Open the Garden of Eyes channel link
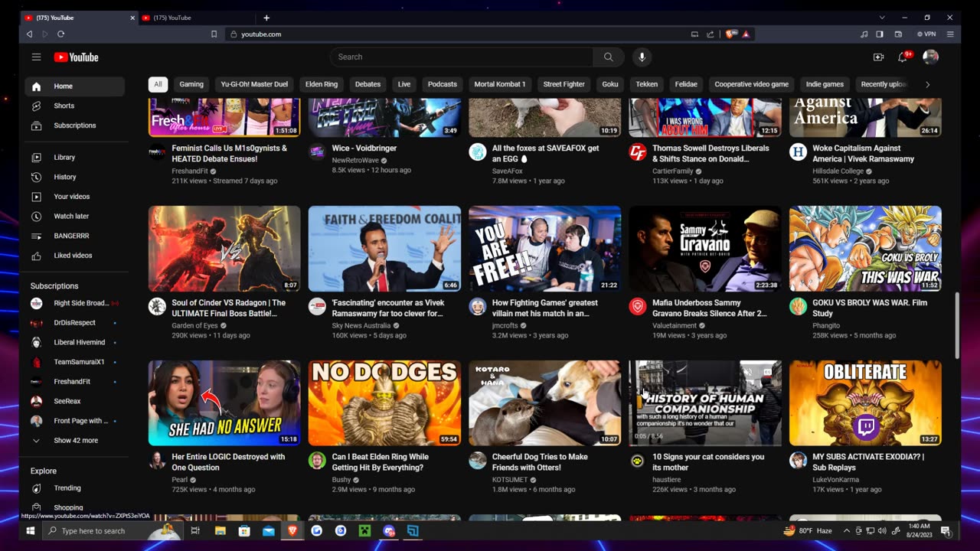The image size is (980, 551). [x=195, y=326]
